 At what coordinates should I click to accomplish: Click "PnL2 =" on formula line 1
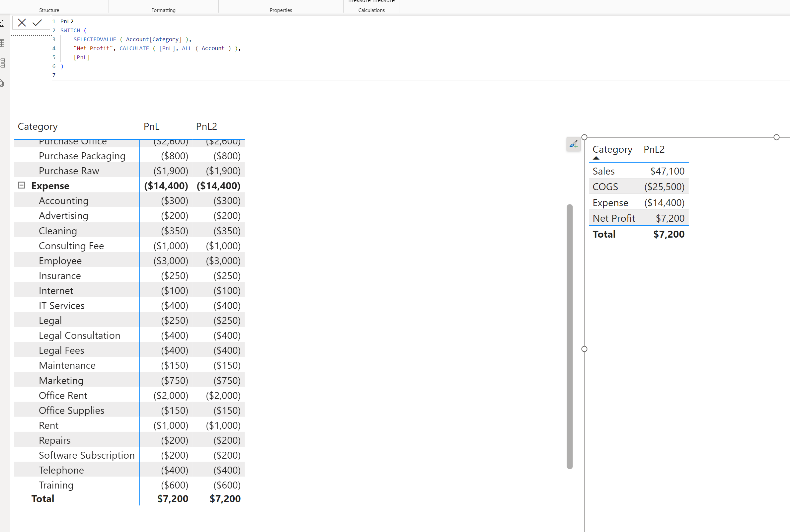point(70,21)
